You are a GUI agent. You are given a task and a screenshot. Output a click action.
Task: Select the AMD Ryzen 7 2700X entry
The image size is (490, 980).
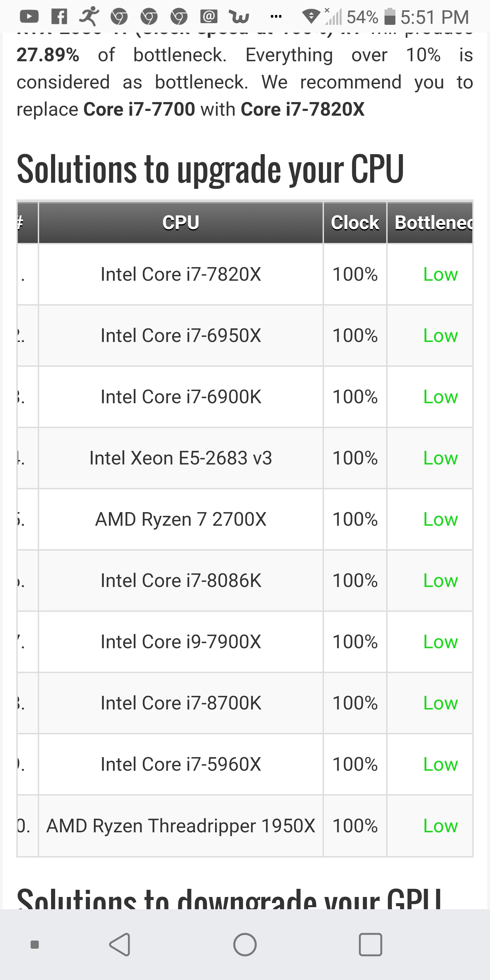(x=181, y=519)
